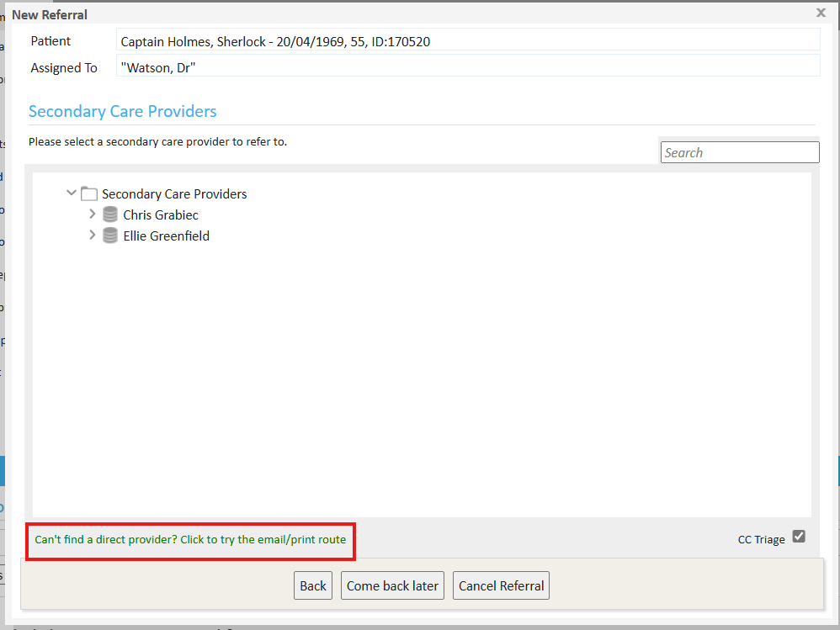Select the Chris Grabiec provider name
This screenshot has height=630, width=840.
tap(161, 215)
